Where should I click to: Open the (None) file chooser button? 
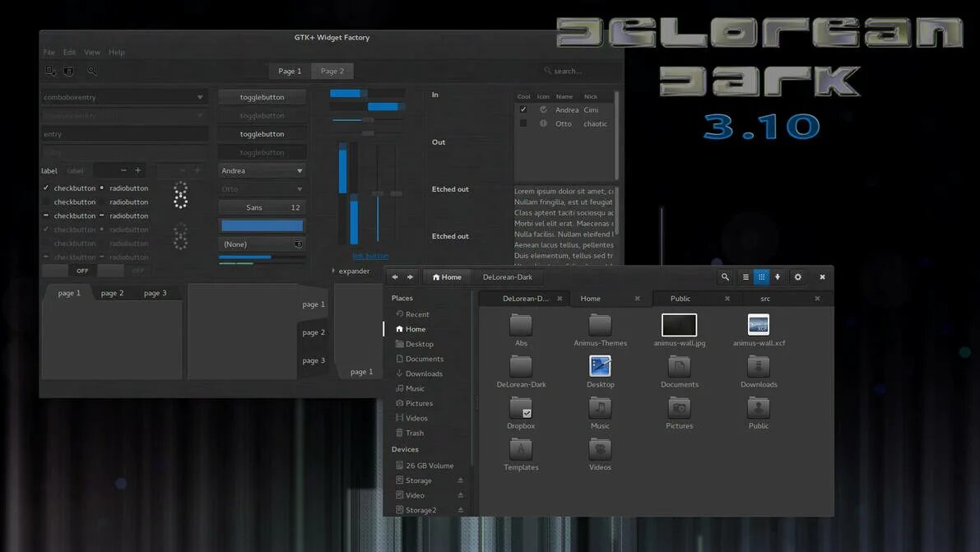(262, 244)
